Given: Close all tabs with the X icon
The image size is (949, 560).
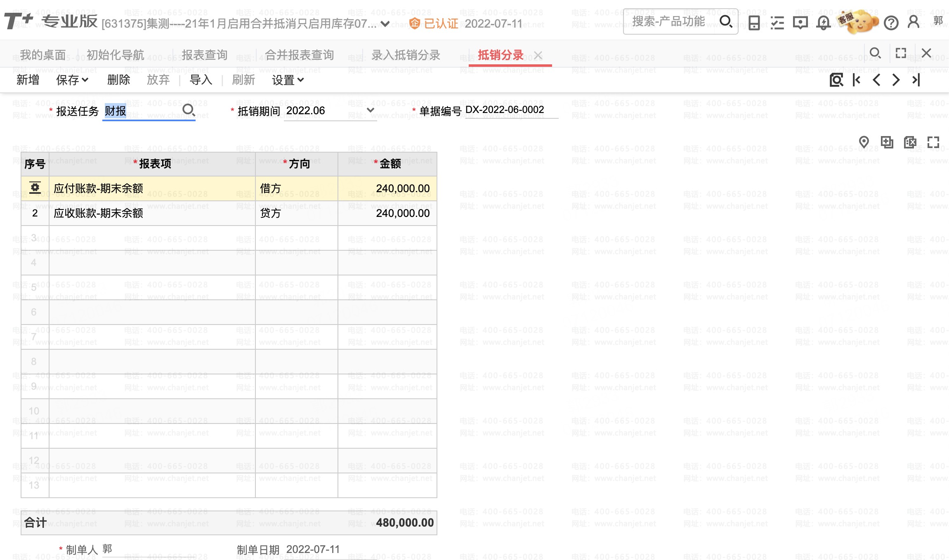Looking at the screenshot, I should [926, 53].
